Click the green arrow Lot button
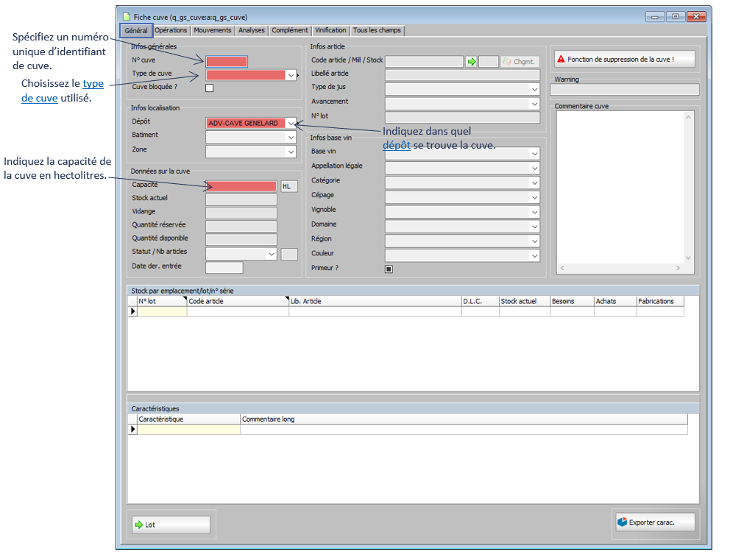Viewport: 730px width, 560px height. [138, 525]
